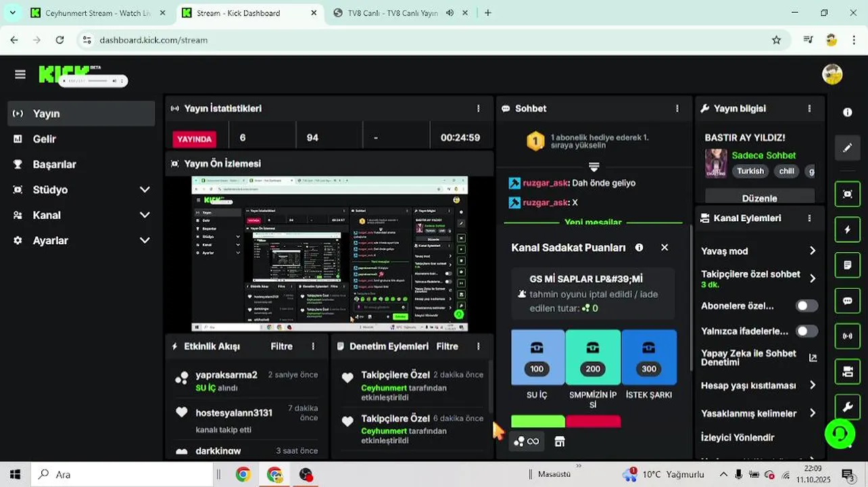
Task: Switch to Ceyhunmert Stream browser tab
Action: click(x=99, y=13)
